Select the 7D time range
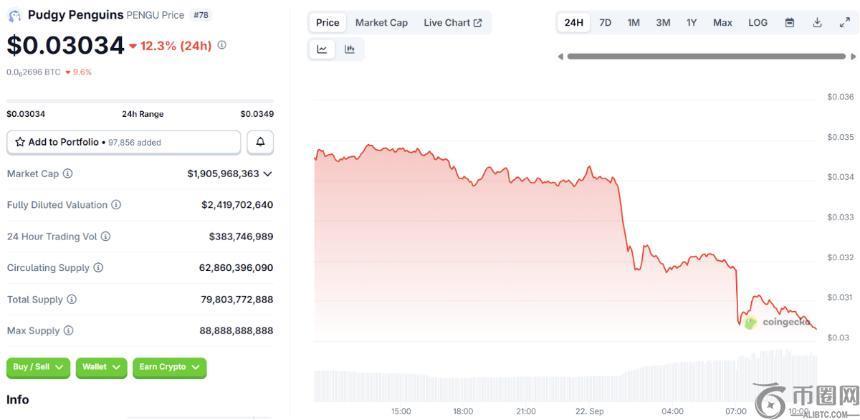 click(605, 22)
